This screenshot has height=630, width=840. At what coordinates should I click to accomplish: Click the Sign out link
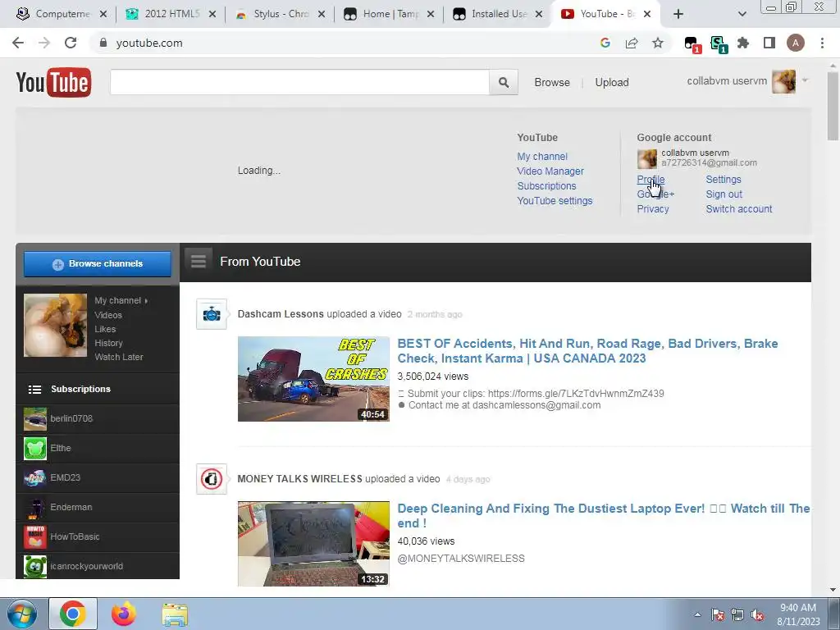point(724,194)
